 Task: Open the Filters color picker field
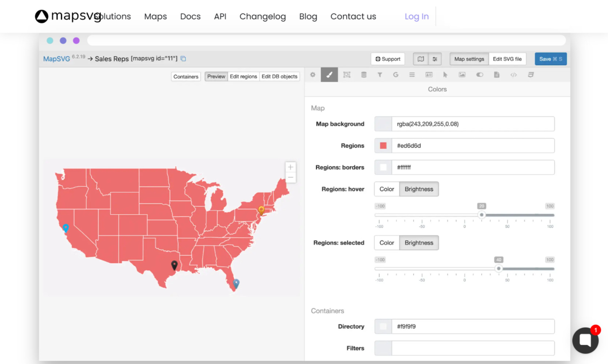383,348
